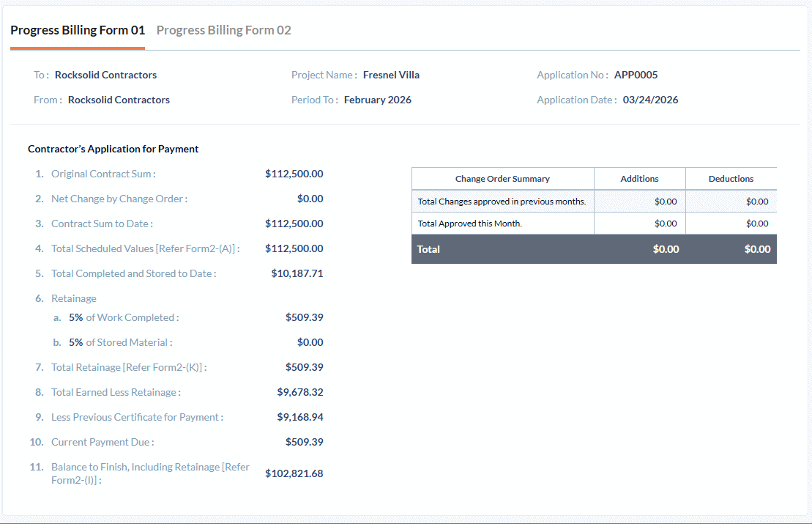
Task: Click project name Fresnel Villa
Action: pyautogui.click(x=391, y=75)
